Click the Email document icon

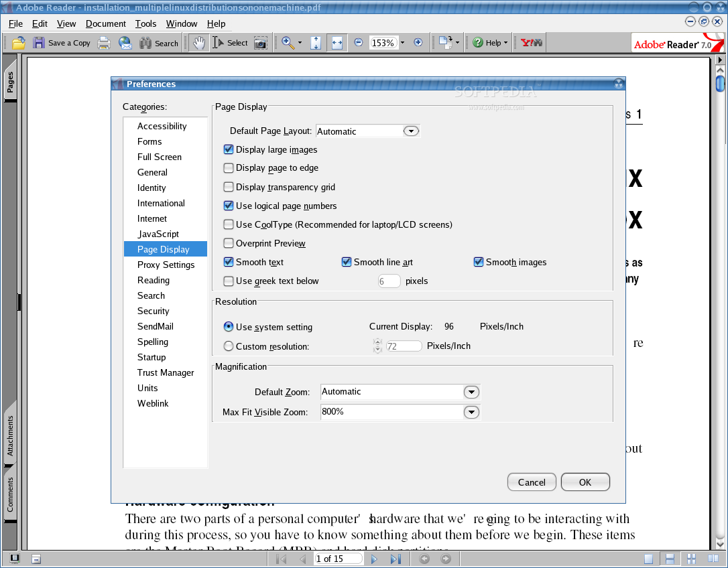point(125,42)
